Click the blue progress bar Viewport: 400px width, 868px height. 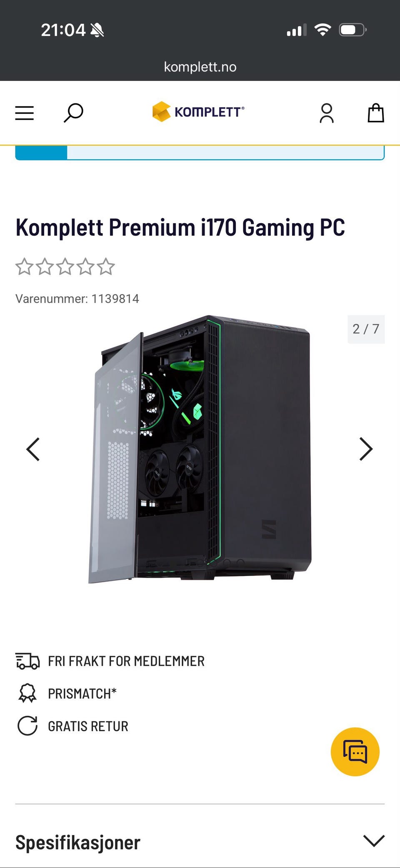(x=200, y=153)
